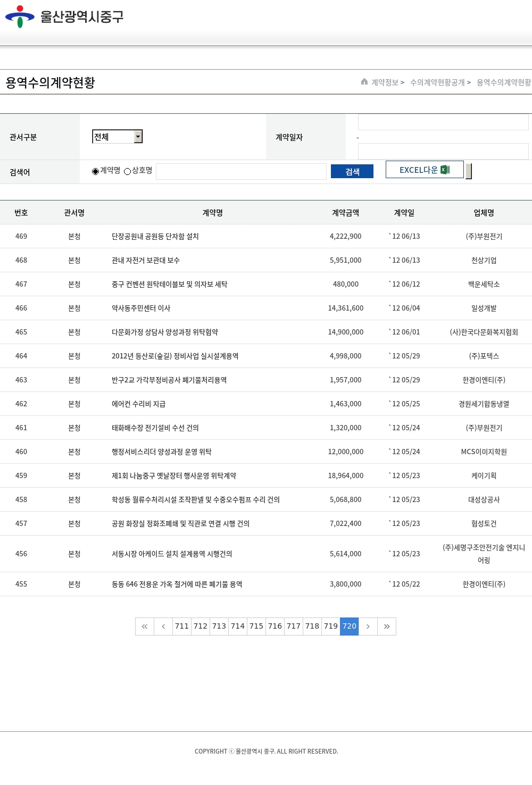This screenshot has width=532, height=785.
Task: Open page 715 in pagination
Action: (x=256, y=627)
